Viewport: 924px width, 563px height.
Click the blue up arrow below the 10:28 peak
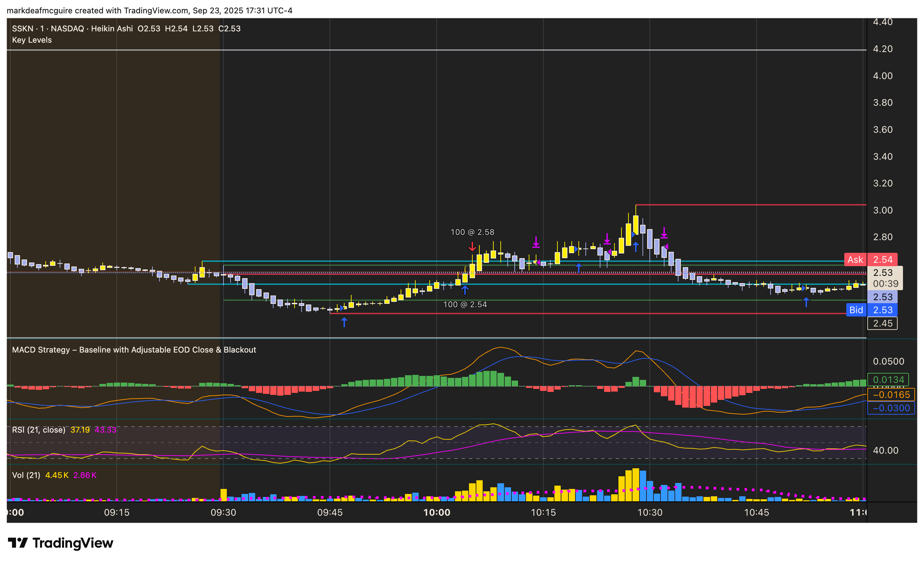click(635, 246)
